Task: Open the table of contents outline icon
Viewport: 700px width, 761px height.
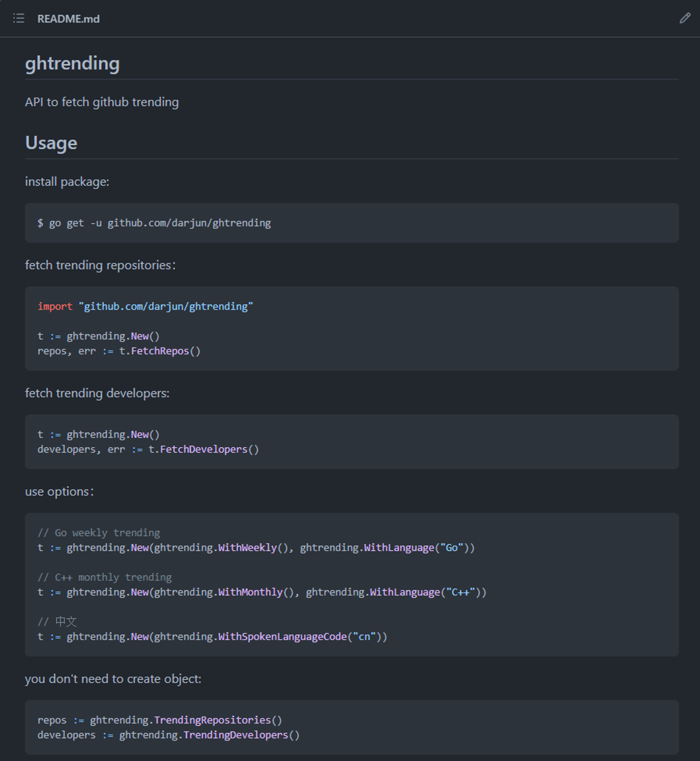Action: pos(19,18)
